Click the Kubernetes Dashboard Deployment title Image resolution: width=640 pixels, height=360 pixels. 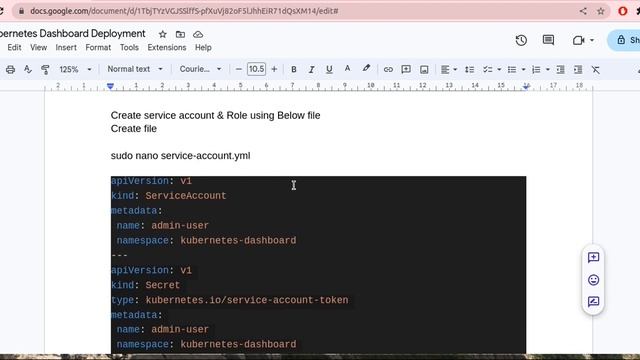(x=72, y=33)
